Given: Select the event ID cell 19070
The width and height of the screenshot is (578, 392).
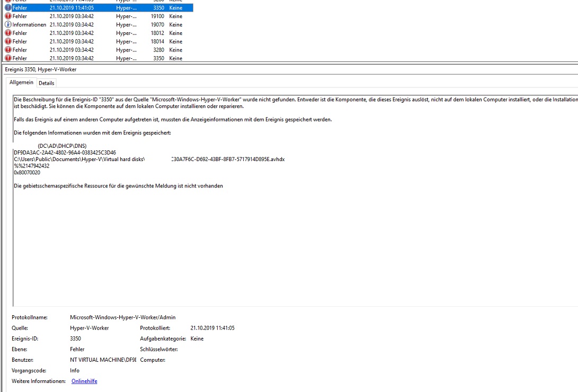Looking at the screenshot, I should point(157,25).
